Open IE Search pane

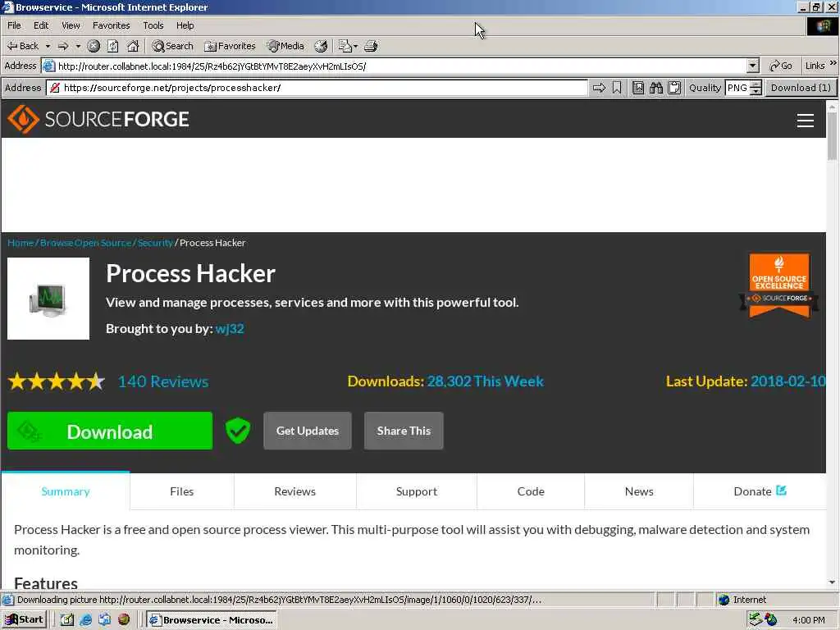click(172, 46)
